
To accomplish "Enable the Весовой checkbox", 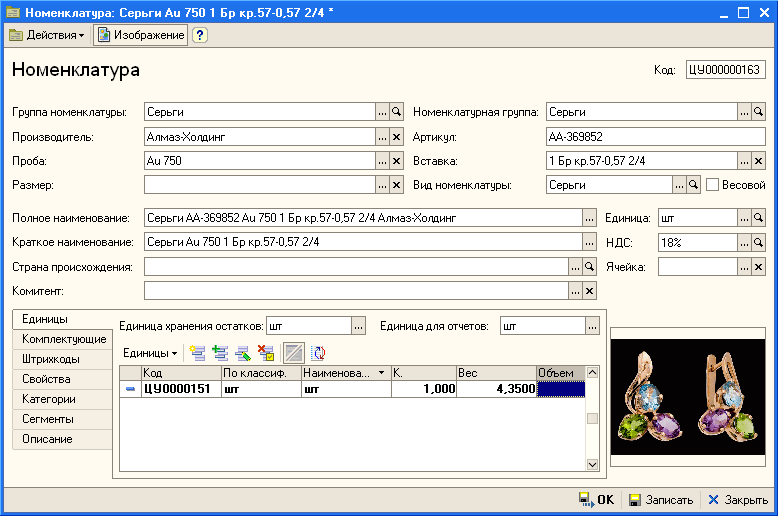I will (x=712, y=185).
